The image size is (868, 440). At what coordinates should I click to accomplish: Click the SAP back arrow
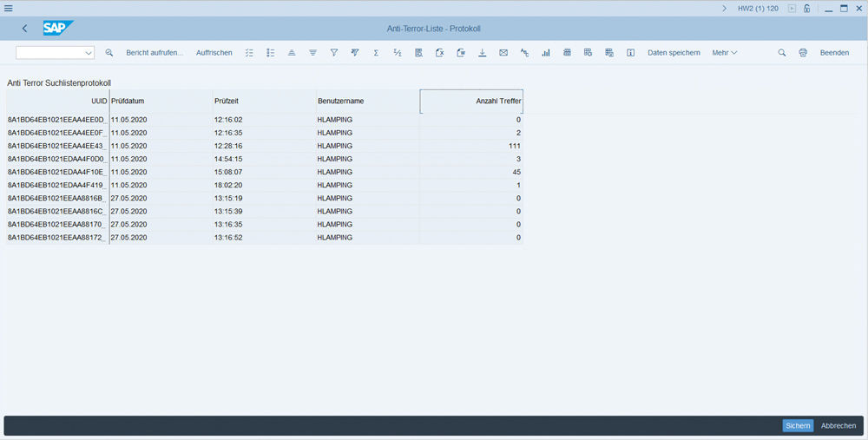pyautogui.click(x=24, y=29)
